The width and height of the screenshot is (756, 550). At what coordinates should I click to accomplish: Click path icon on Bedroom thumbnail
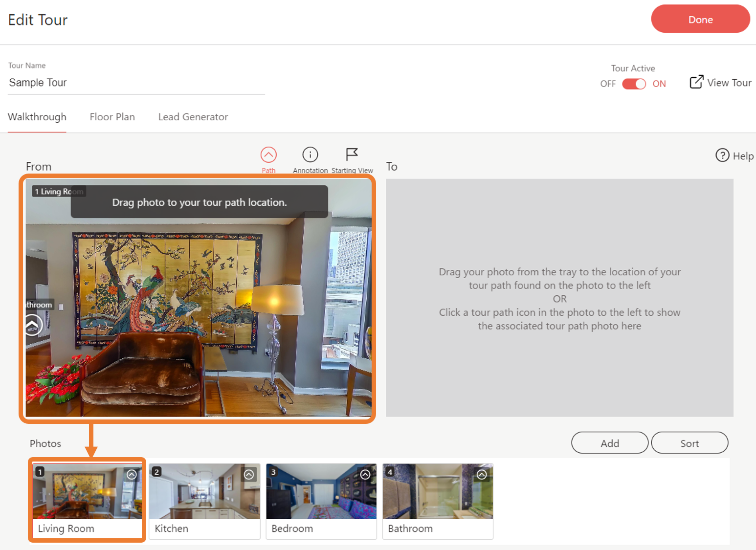[x=365, y=474]
